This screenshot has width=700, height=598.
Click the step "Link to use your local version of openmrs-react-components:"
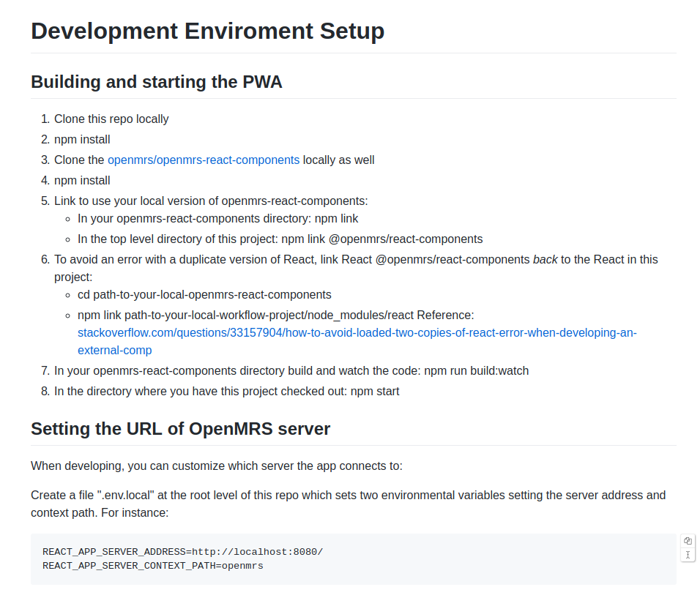(x=211, y=201)
